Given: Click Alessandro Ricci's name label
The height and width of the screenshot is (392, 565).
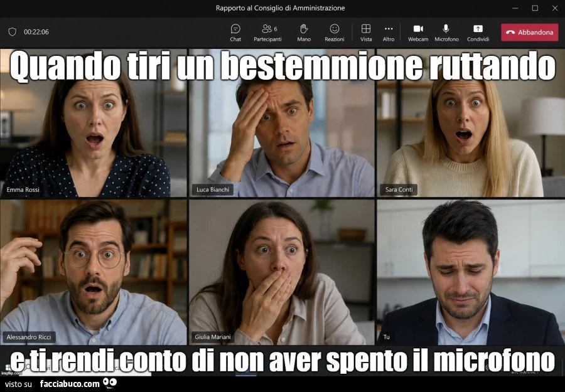Looking at the screenshot, I should (x=29, y=337).
